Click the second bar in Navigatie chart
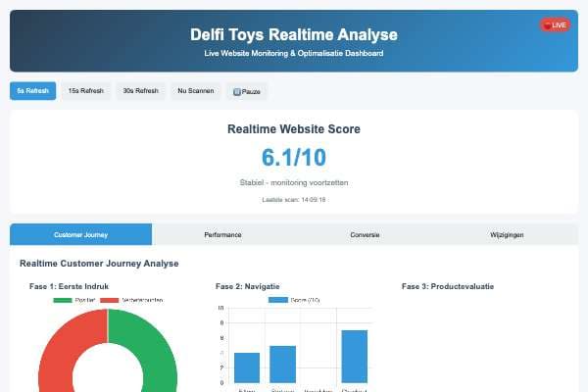 point(283,365)
